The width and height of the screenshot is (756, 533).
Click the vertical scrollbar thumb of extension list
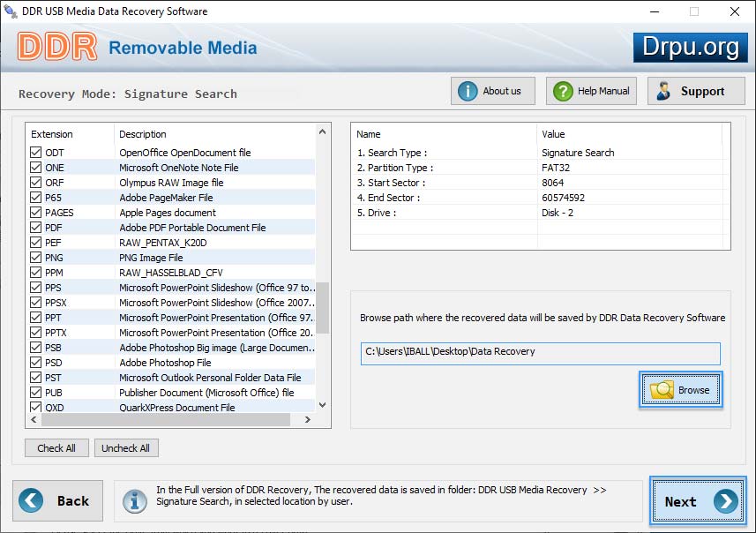click(x=323, y=308)
